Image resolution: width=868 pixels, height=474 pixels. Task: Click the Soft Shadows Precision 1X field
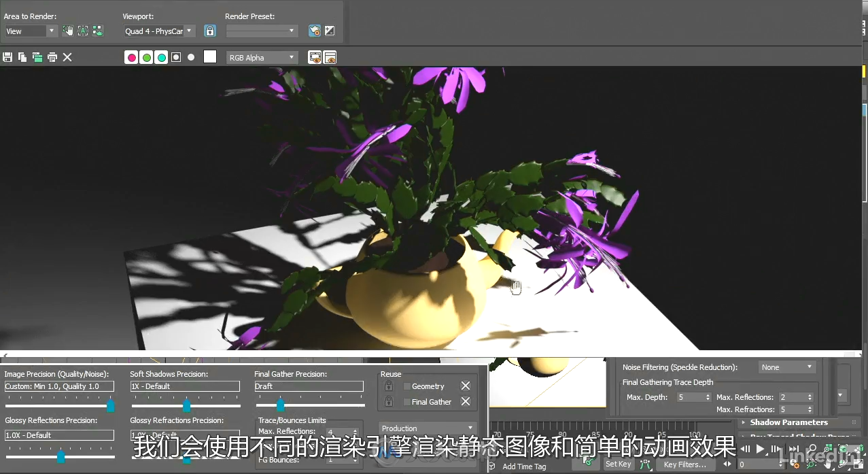(185, 386)
